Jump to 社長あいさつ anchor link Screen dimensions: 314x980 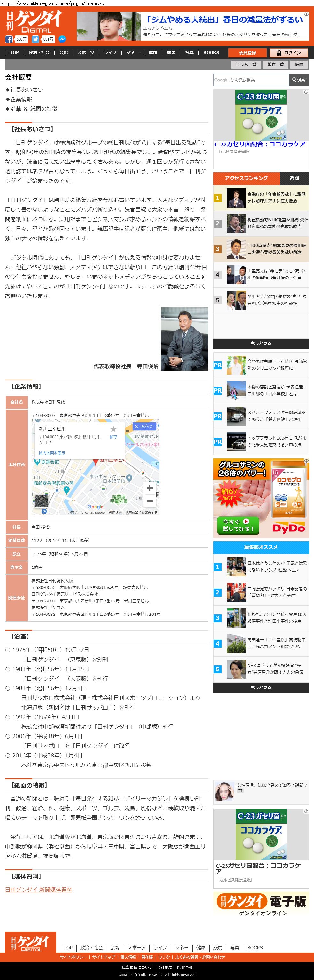click(24, 90)
